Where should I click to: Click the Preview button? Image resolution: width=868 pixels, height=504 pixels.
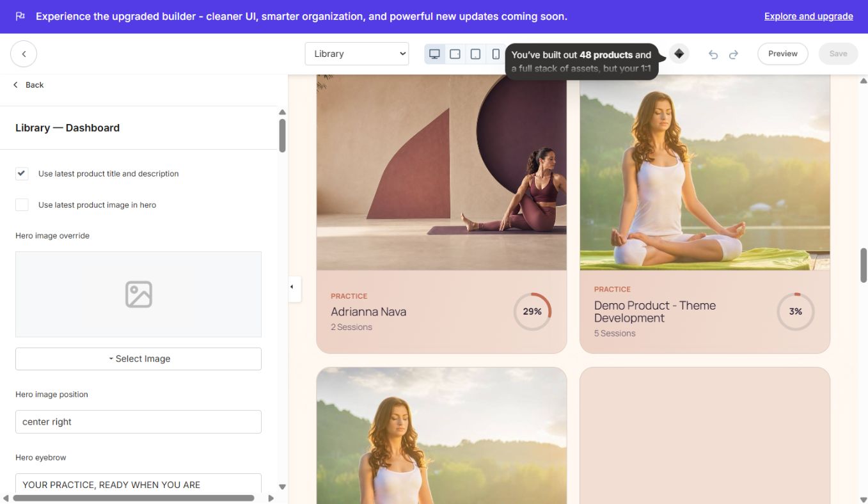pyautogui.click(x=783, y=54)
